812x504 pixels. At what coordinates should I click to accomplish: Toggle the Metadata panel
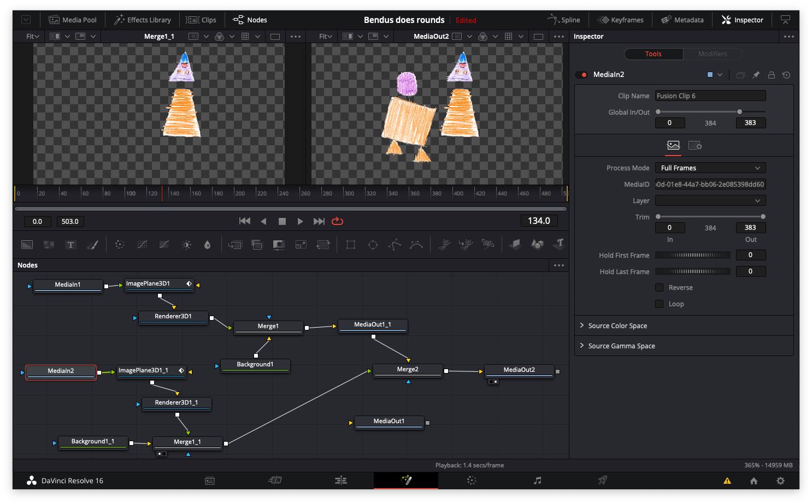click(682, 20)
